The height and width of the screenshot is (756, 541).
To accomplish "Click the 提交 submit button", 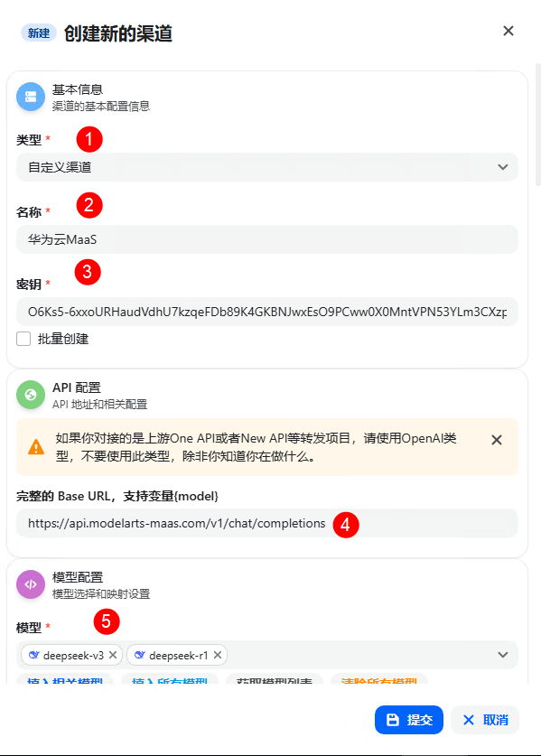I will click(x=409, y=720).
